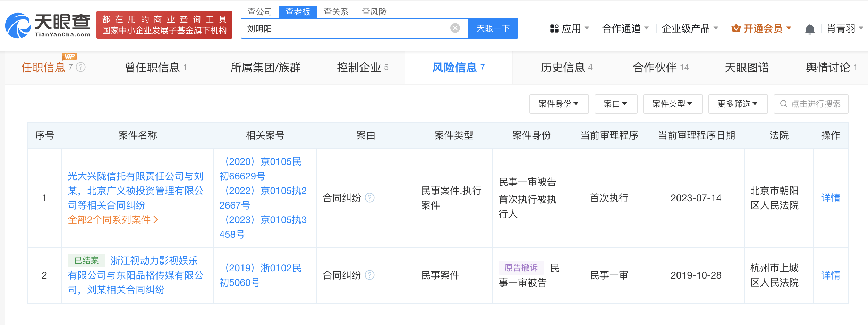Switch to 查风险 search tab

(374, 11)
